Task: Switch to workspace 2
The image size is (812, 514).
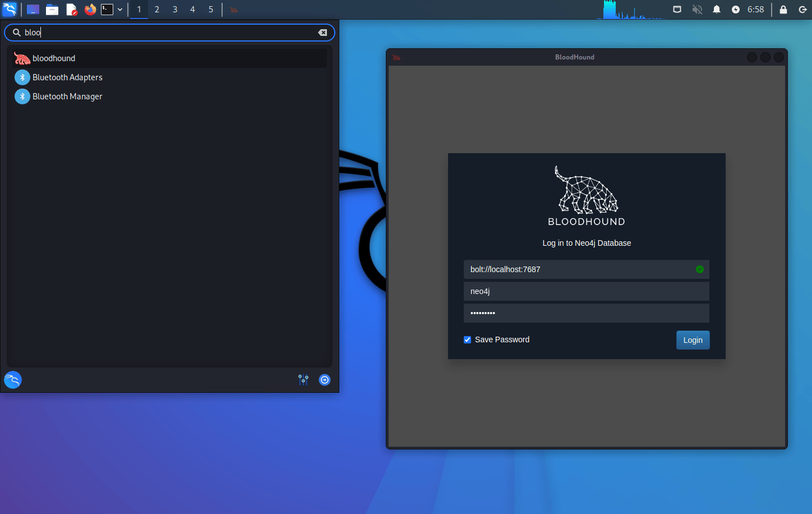Action: coord(157,10)
